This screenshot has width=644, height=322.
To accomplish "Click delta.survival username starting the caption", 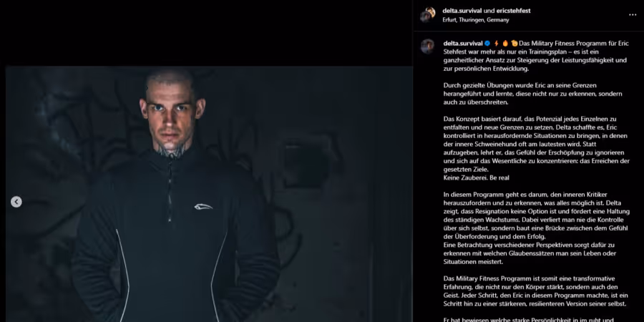I will 463,43.
